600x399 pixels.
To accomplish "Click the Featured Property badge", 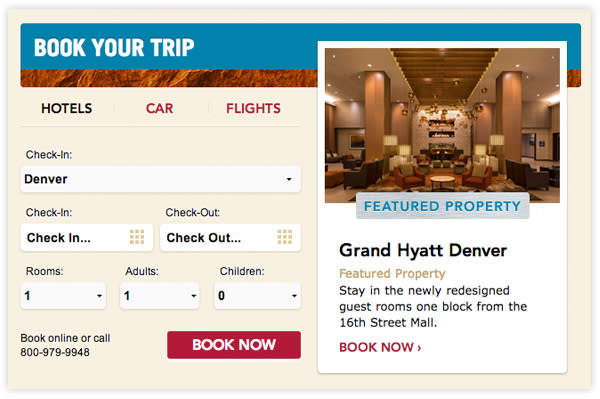I will pyautogui.click(x=442, y=206).
